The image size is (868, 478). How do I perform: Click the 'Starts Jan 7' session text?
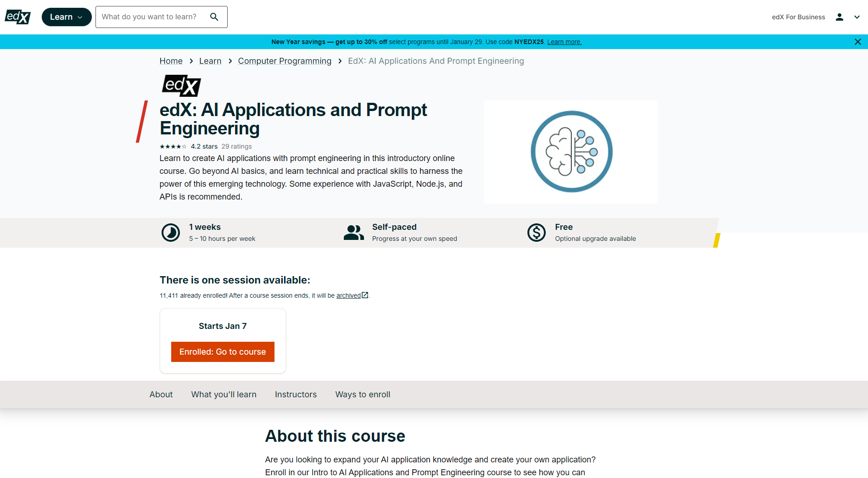pyautogui.click(x=223, y=326)
